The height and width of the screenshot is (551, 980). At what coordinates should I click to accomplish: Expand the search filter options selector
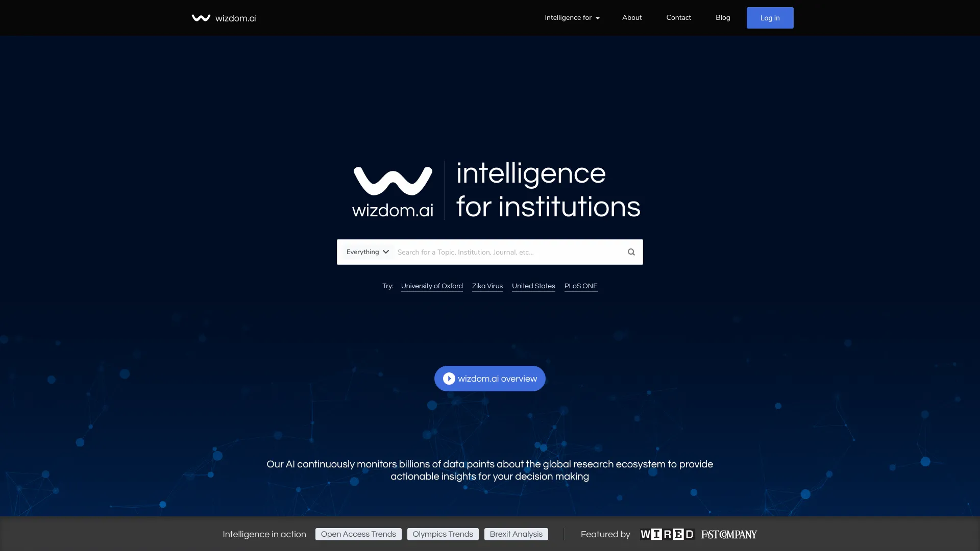[x=368, y=252]
